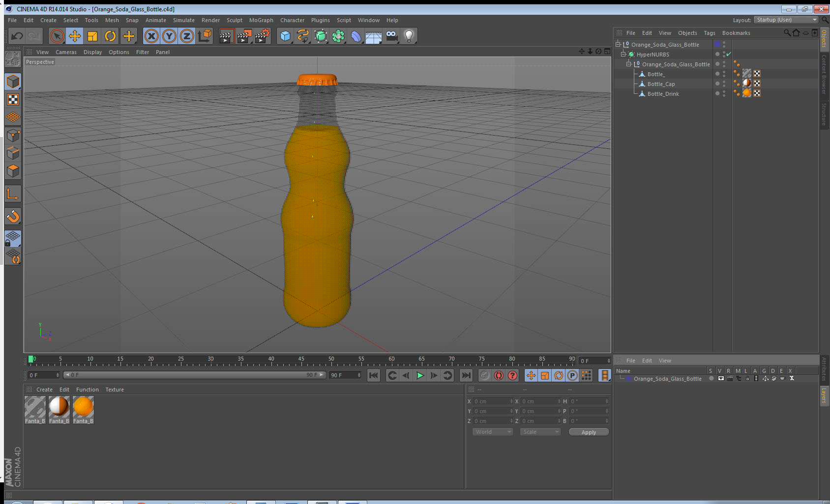The height and width of the screenshot is (504, 830).
Task: Enable the Axis mode icon
Action: click(x=13, y=194)
